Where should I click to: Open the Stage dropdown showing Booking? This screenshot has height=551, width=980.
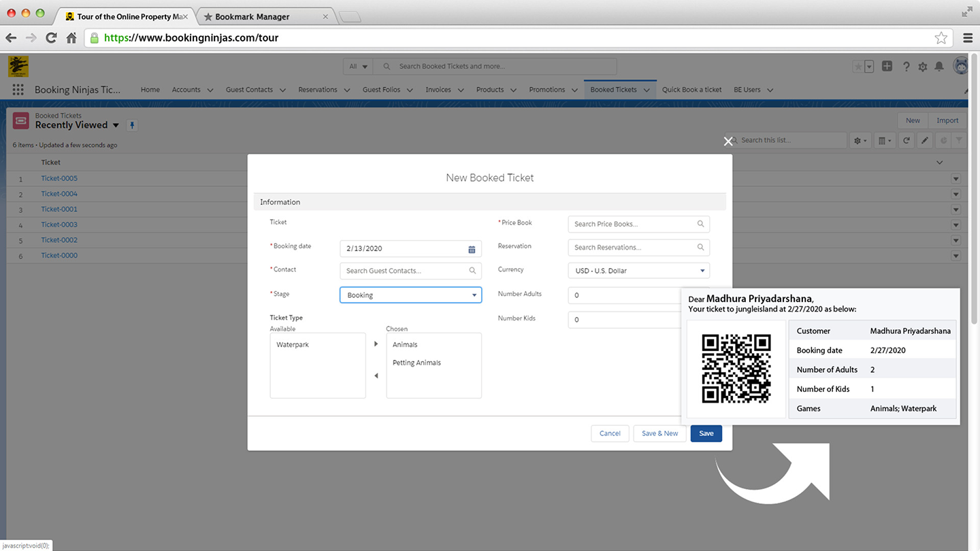(x=474, y=295)
